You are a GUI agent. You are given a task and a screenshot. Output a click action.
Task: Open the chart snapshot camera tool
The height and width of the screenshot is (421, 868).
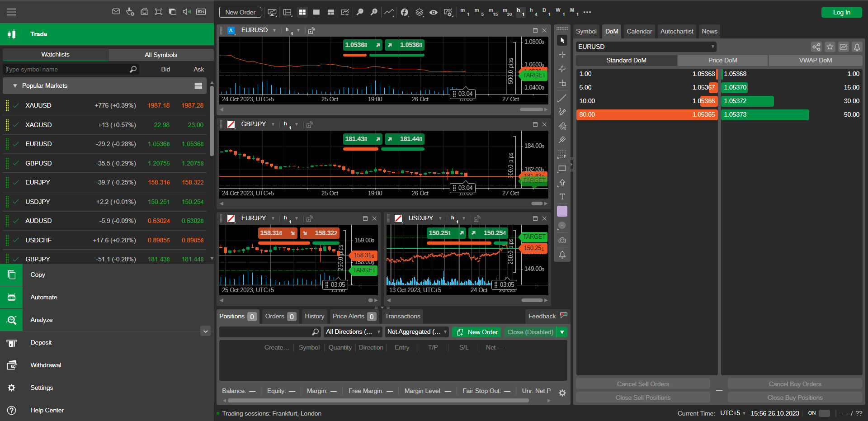pos(562,240)
